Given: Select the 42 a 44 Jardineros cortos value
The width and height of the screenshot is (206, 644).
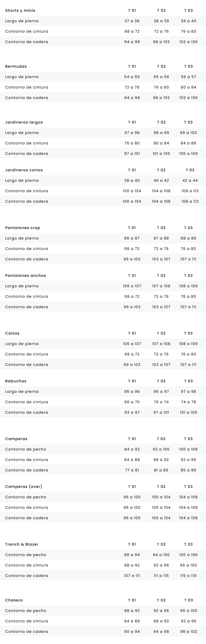Looking at the screenshot, I should click(190, 180).
